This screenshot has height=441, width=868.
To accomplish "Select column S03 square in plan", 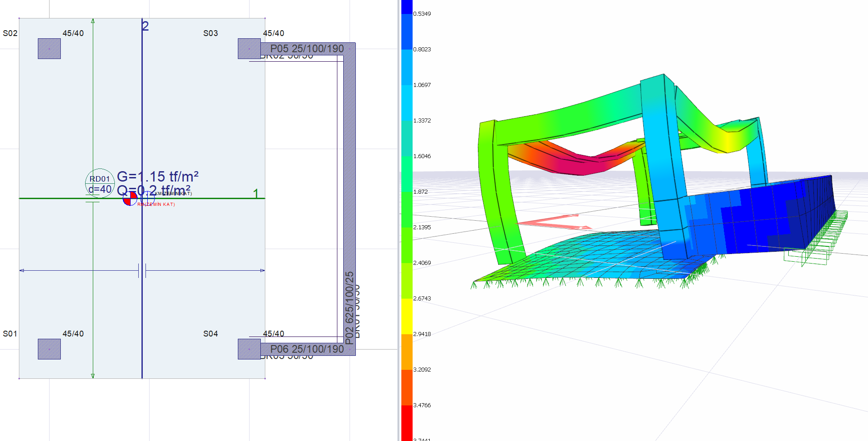I will 249,49.
